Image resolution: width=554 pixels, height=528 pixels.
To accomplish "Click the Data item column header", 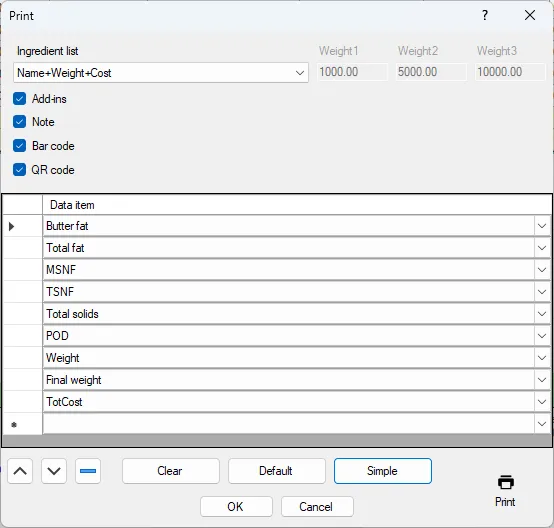I will pos(297,205).
